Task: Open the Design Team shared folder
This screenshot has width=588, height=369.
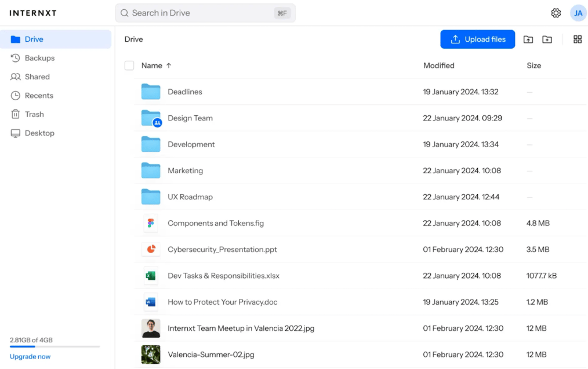Action: tap(190, 118)
